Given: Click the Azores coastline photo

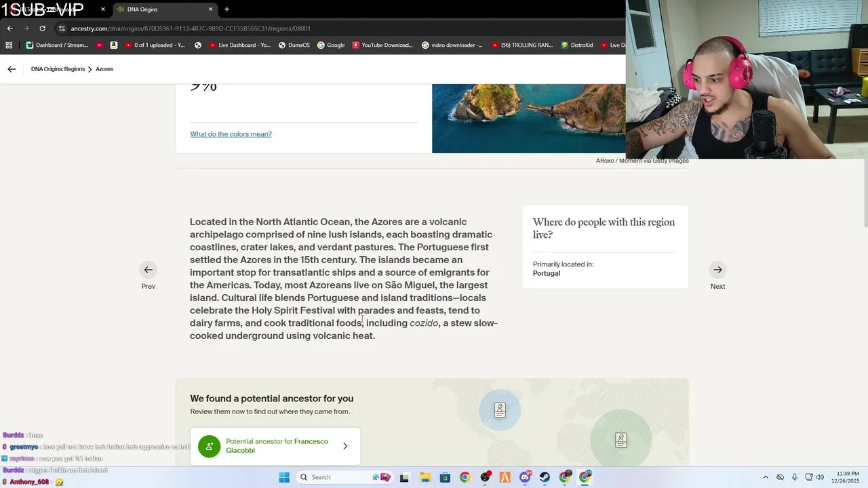Looking at the screenshot, I should [x=529, y=118].
